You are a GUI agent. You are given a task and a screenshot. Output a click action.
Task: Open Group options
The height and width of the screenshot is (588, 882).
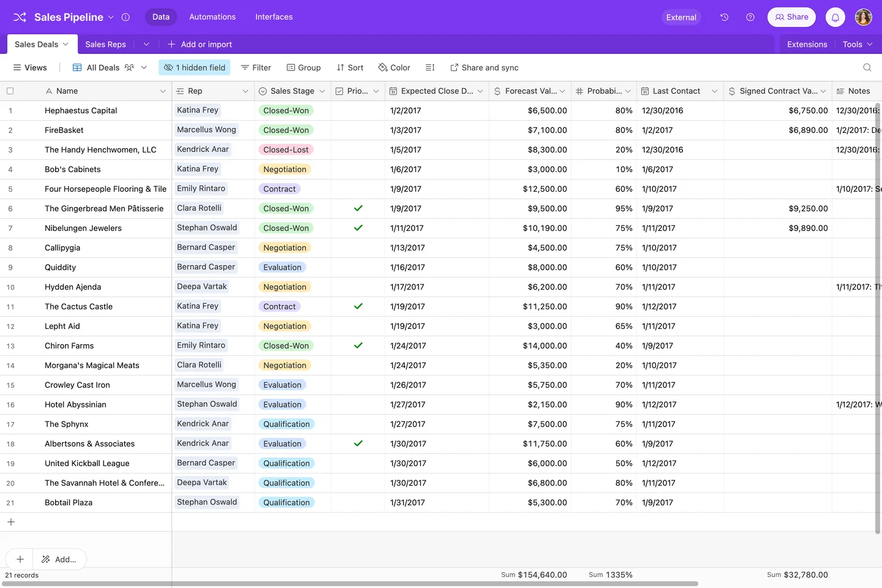[304, 67]
